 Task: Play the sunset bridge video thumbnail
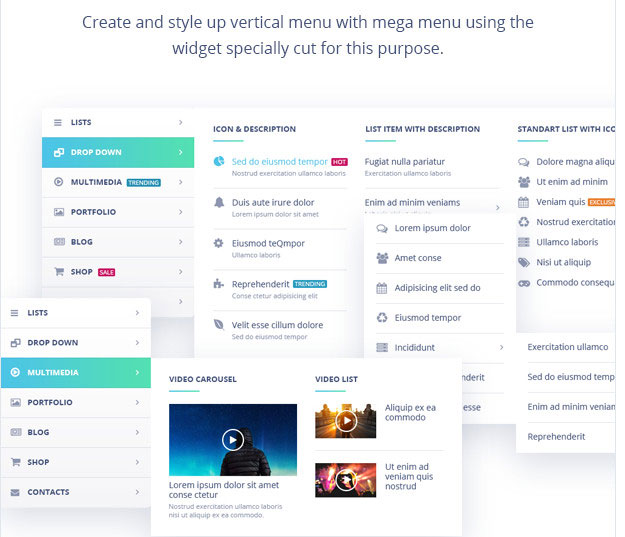click(345, 421)
